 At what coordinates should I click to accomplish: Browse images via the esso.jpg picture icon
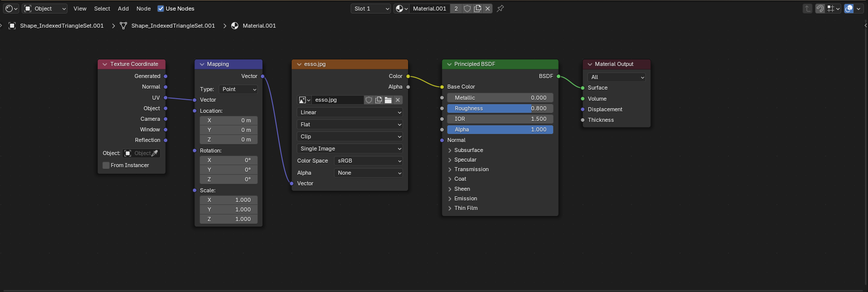(x=304, y=100)
